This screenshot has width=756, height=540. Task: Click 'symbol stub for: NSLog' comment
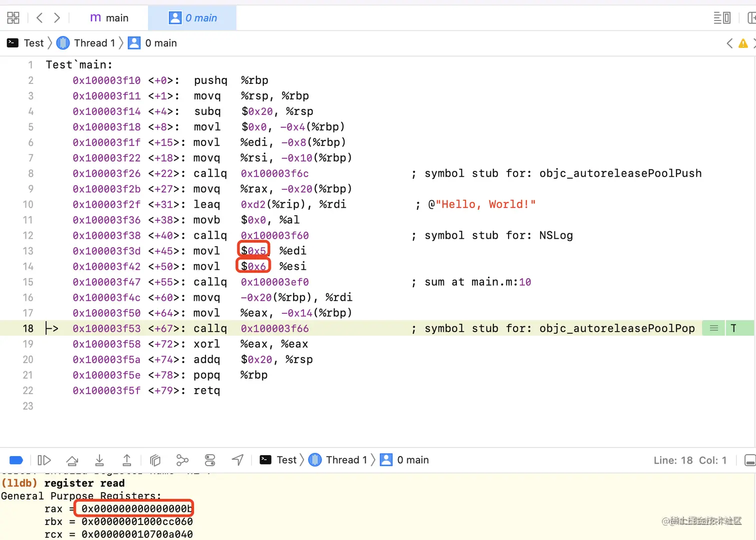pyautogui.click(x=498, y=235)
